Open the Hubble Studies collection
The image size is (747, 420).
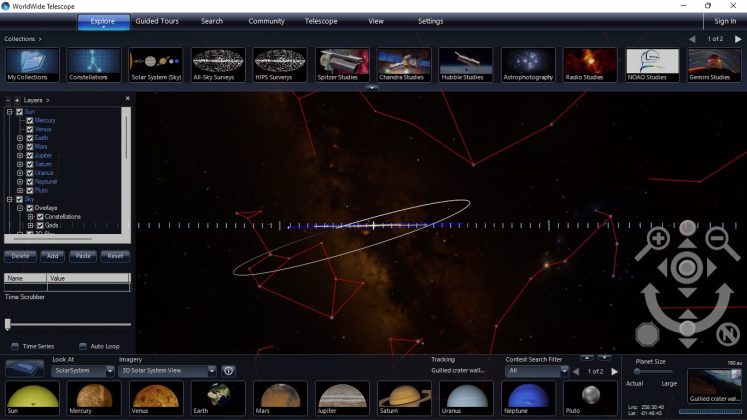click(466, 65)
